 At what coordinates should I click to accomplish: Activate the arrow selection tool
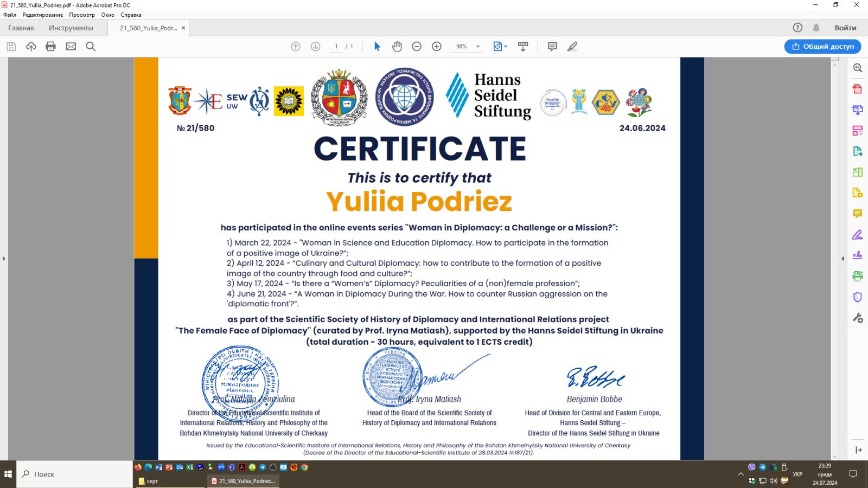[377, 47]
